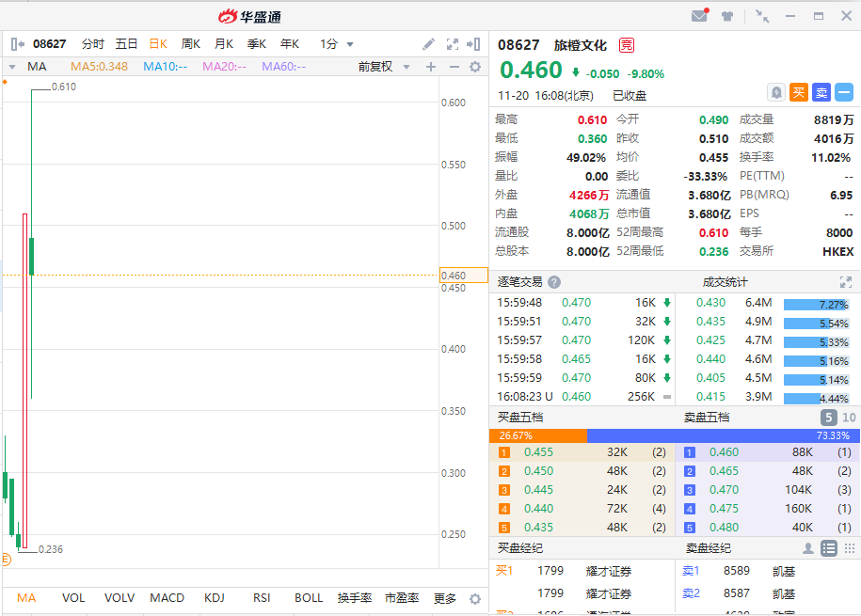Switch broker queue to grid view
Image resolution: width=861 pixels, height=616 pixels.
click(x=850, y=548)
